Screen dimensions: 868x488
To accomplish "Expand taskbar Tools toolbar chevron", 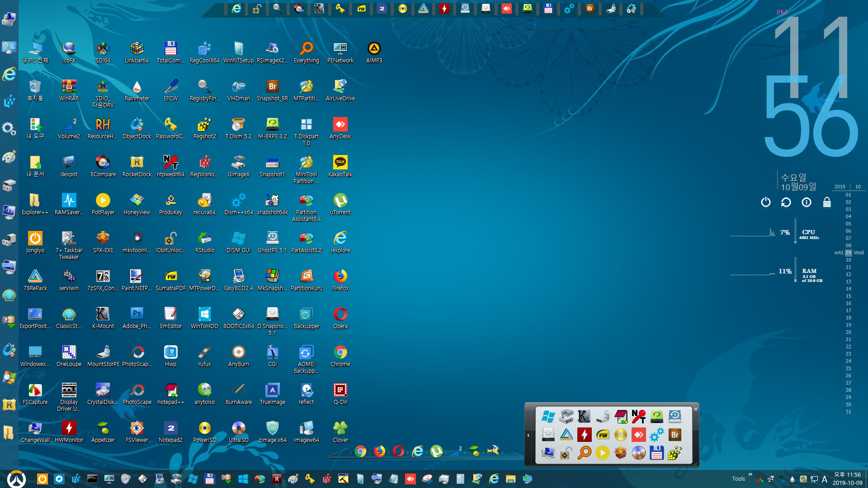I will tap(750, 474).
